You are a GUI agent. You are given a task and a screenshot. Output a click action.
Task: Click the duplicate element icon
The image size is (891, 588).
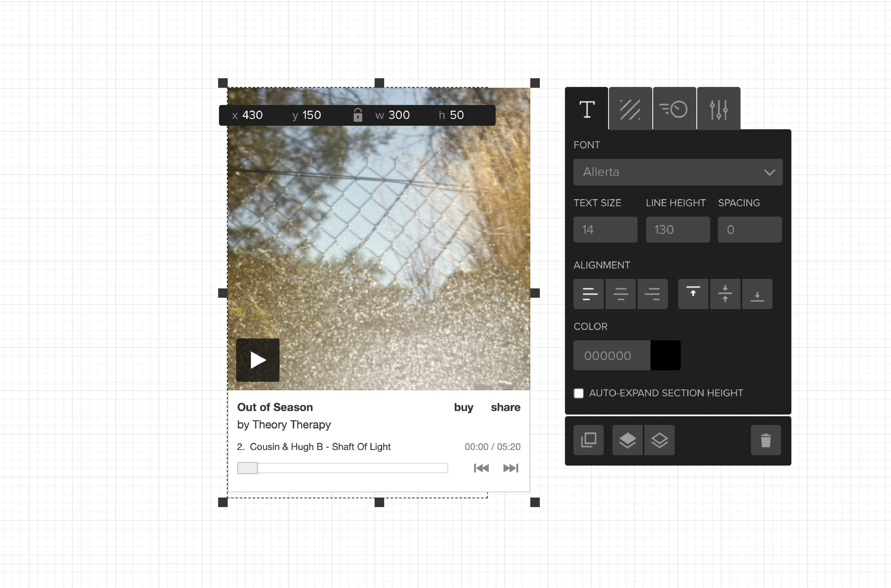pos(588,440)
